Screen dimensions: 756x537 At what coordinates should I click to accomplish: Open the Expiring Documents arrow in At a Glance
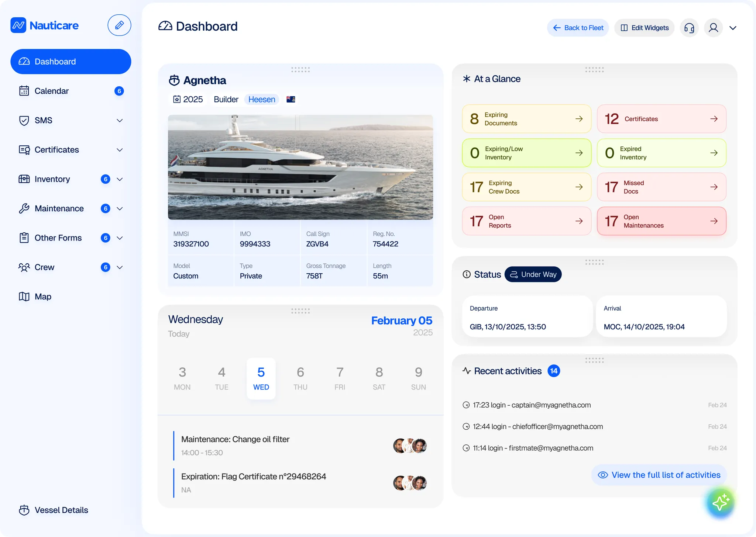point(578,119)
